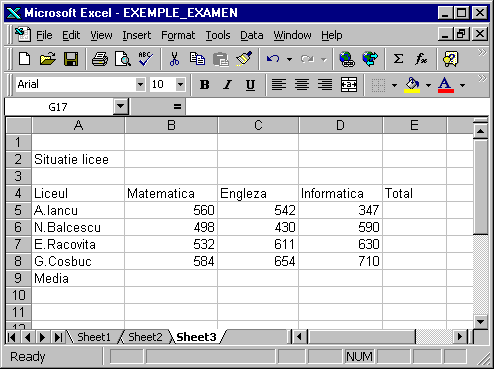Screen dimensions: 494x369
Task: Toggle Bold formatting
Action: pyautogui.click(x=204, y=85)
